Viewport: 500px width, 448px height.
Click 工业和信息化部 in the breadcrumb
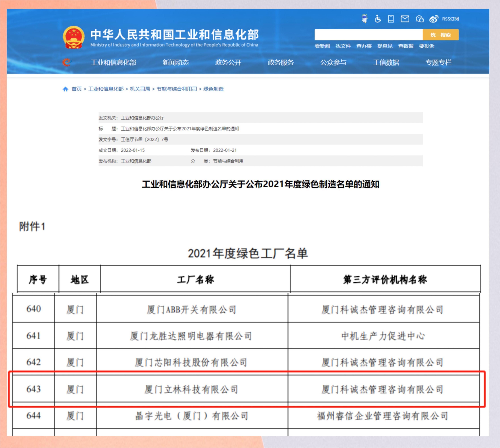[106, 89]
